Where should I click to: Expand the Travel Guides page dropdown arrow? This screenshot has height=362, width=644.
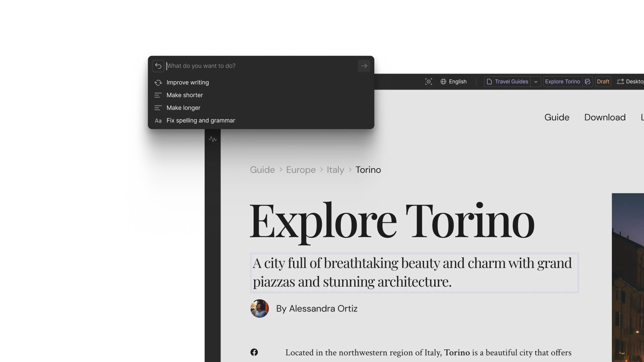(x=536, y=82)
